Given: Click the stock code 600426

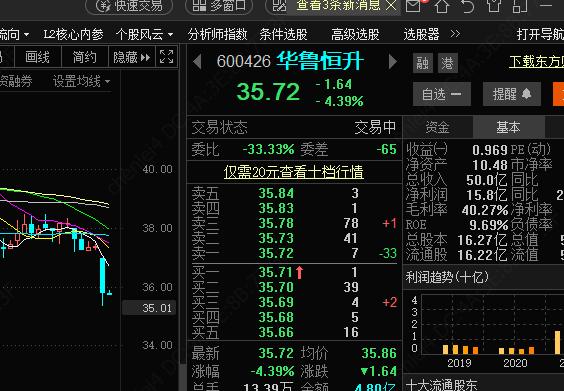Looking at the screenshot, I should coord(244,62).
